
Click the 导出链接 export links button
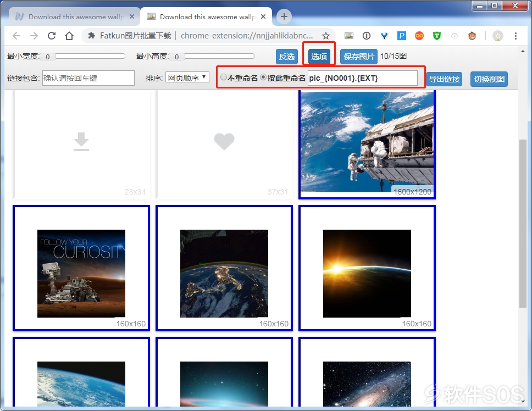click(x=444, y=79)
